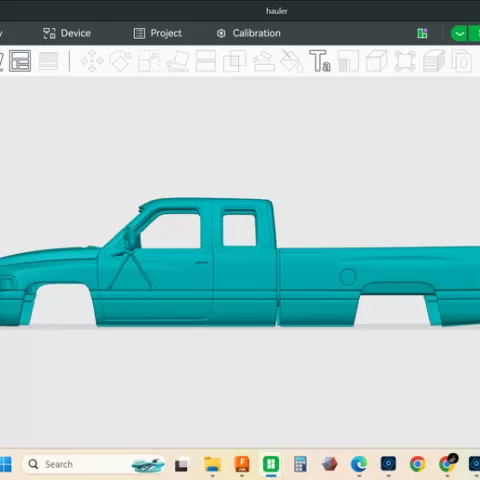
Task: Select the Rotate tool
Action: tap(120, 61)
